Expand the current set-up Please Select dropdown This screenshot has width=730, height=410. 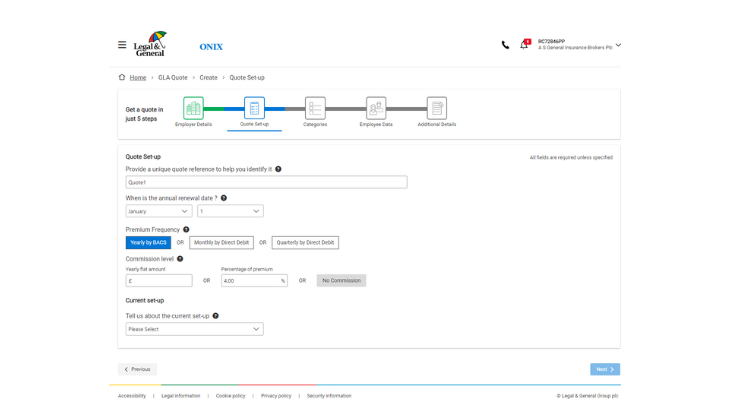194,329
